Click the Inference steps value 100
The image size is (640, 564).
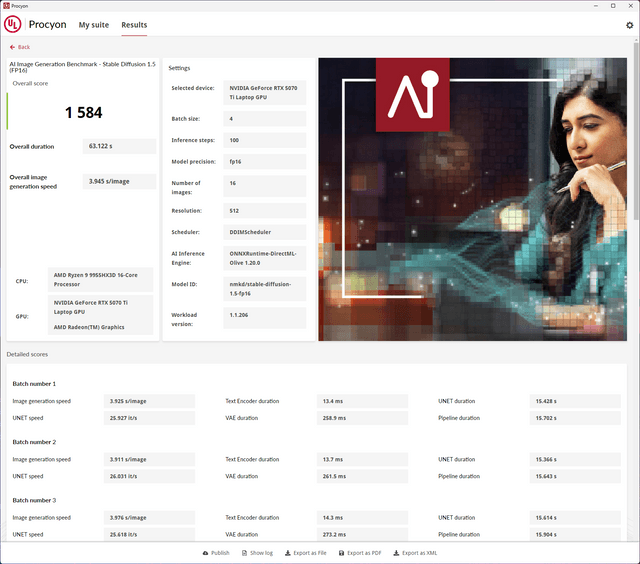coord(264,140)
